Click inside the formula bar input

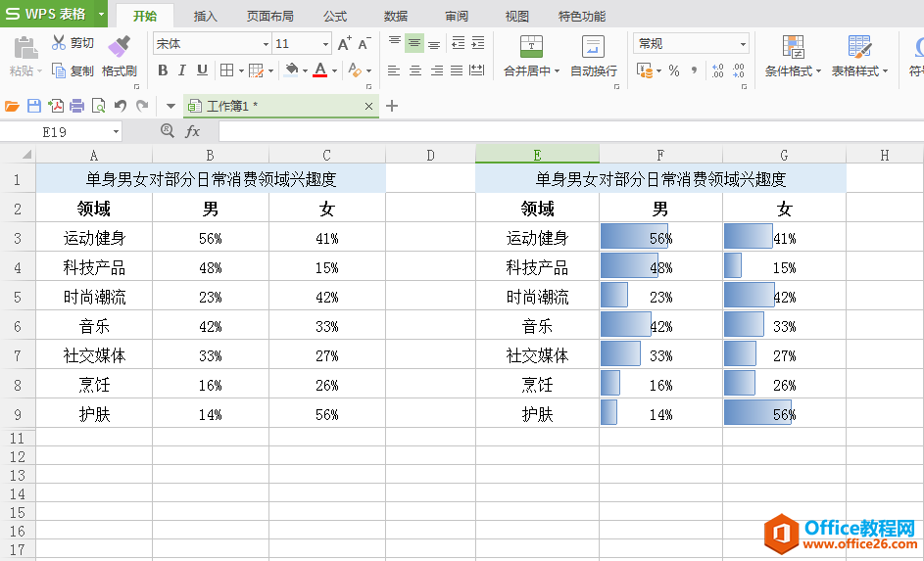571,132
